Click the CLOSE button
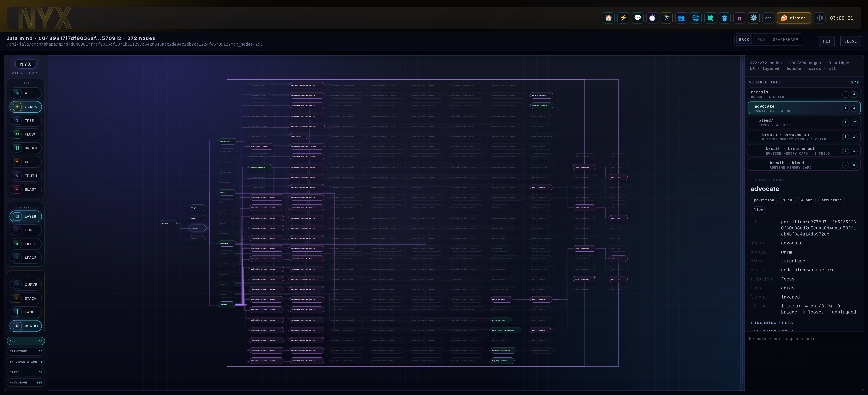The image size is (868, 395). pos(850,41)
